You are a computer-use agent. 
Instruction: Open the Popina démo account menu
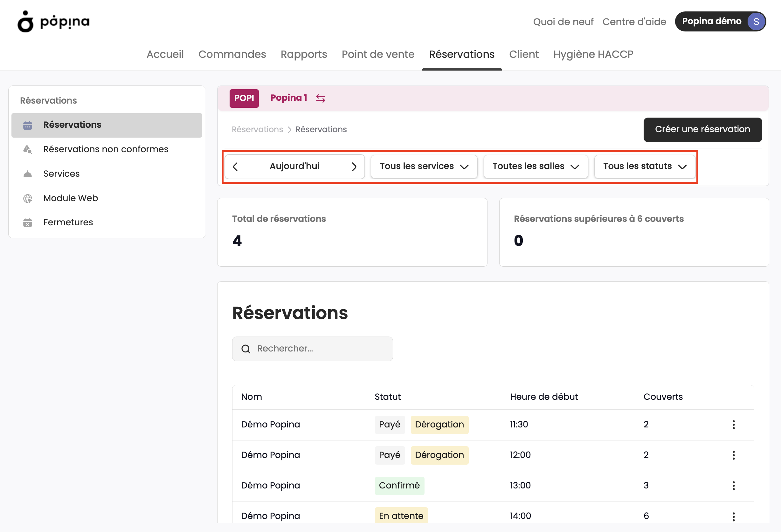point(721,22)
